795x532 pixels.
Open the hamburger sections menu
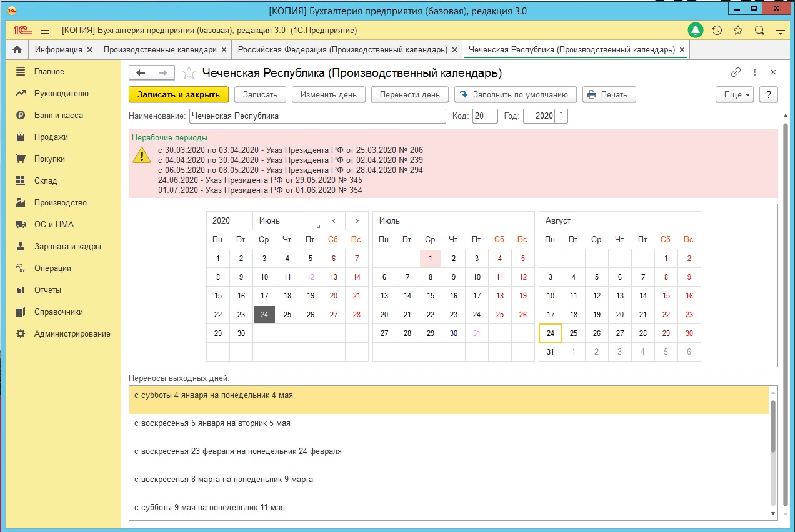(45, 30)
